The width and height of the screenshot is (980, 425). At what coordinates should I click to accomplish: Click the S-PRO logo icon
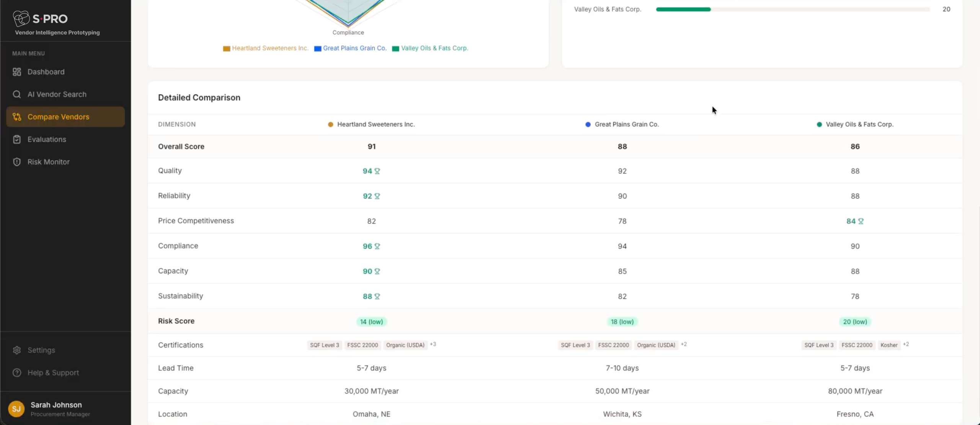[21, 18]
